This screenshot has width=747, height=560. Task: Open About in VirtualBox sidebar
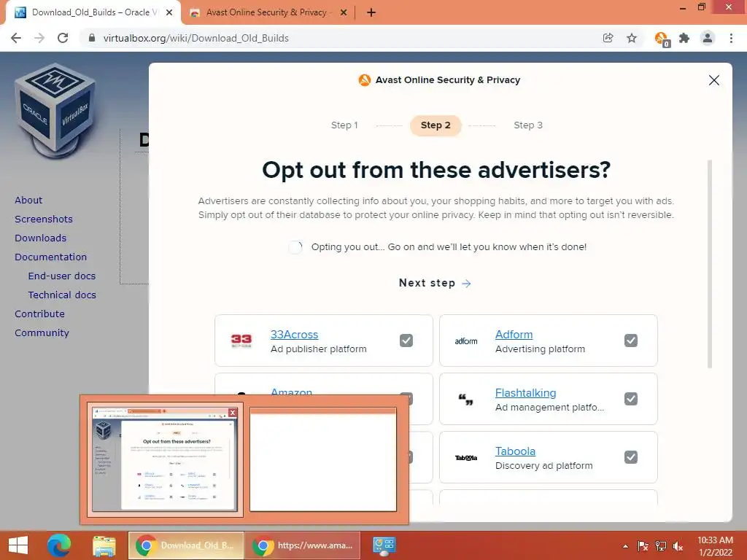tap(28, 200)
